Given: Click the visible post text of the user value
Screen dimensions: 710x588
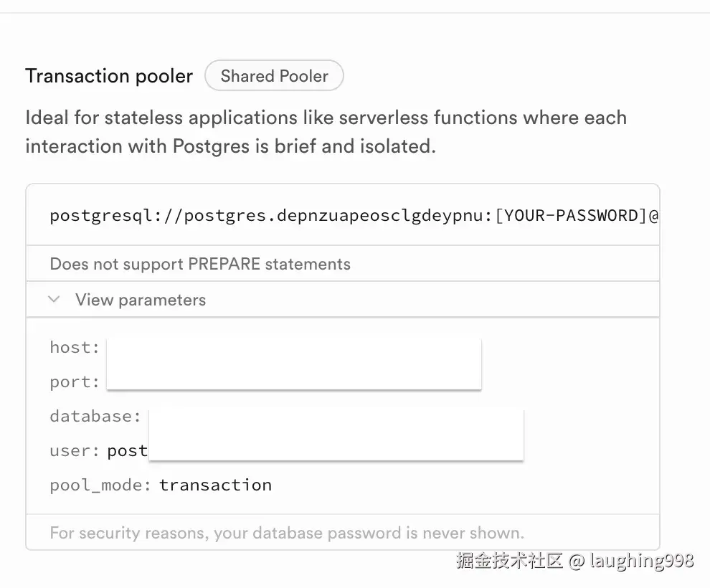Looking at the screenshot, I should coord(127,450).
